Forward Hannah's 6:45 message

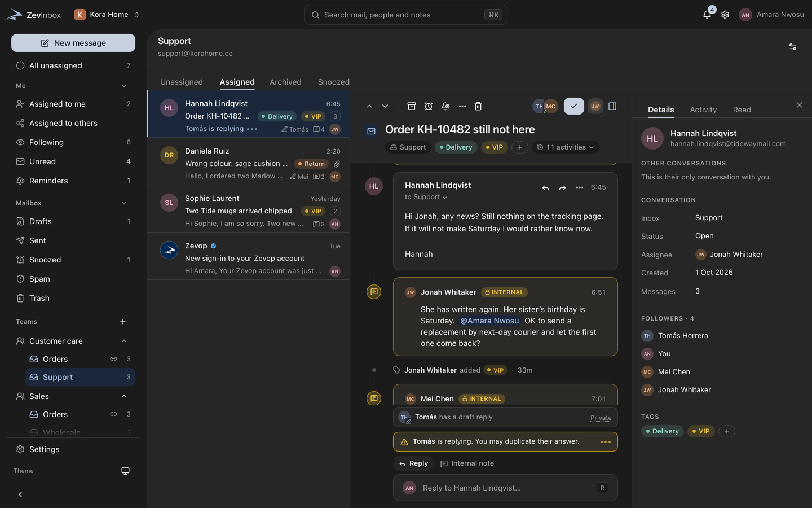point(562,187)
